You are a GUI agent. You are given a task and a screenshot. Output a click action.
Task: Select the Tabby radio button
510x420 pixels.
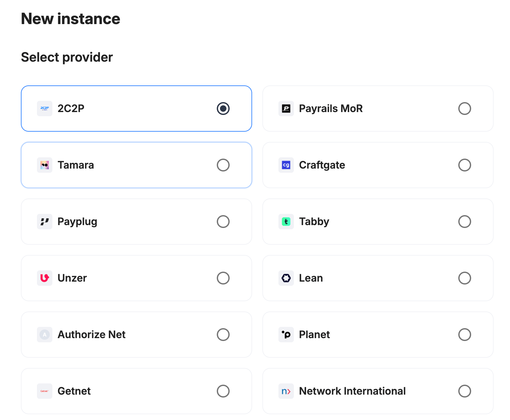coord(465,222)
